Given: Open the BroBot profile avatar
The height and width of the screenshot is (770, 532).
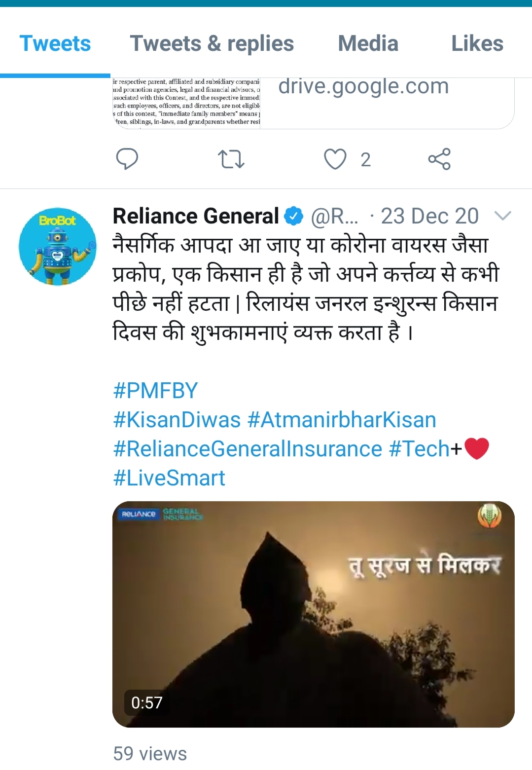Looking at the screenshot, I should [x=58, y=247].
